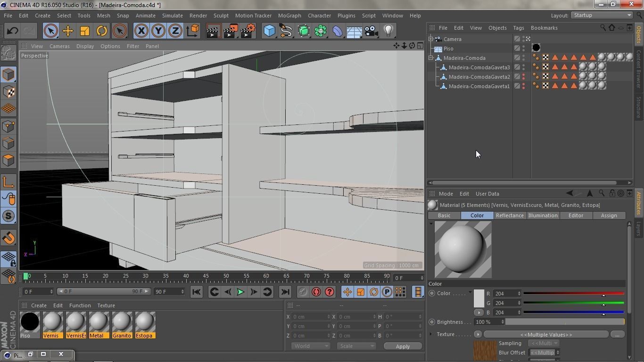
Task: Click the texture browse ellipsis button
Action: pos(617,334)
